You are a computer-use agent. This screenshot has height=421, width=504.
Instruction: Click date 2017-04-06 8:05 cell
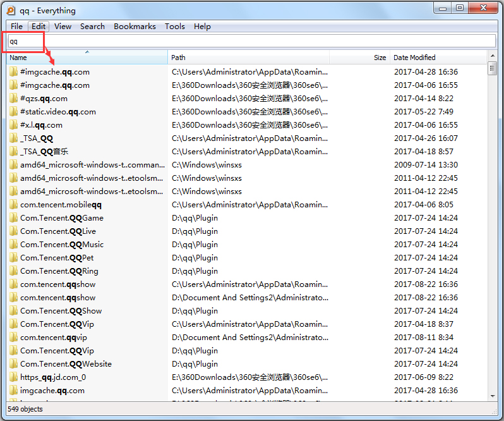[424, 205]
